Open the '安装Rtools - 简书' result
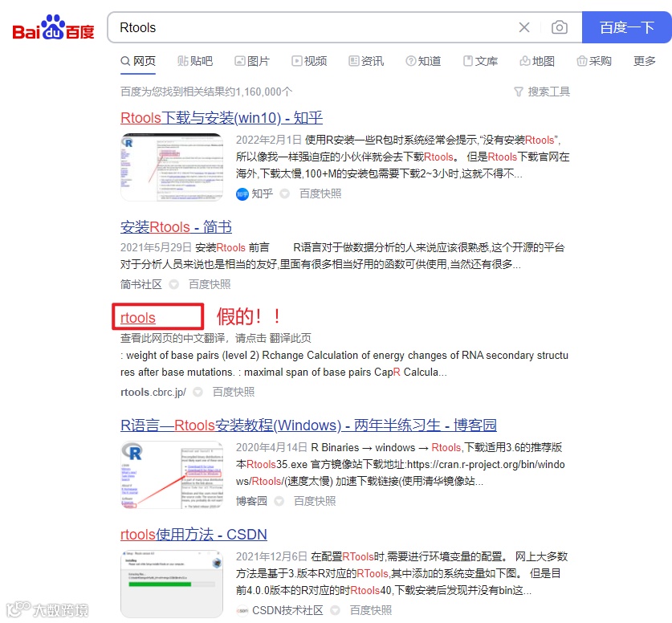This screenshot has width=672, height=623. coord(176,226)
